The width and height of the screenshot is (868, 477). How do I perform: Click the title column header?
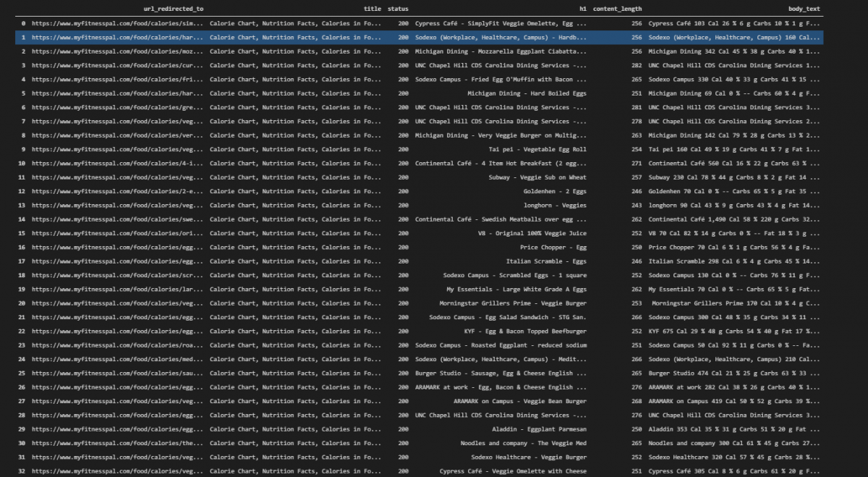[373, 9]
